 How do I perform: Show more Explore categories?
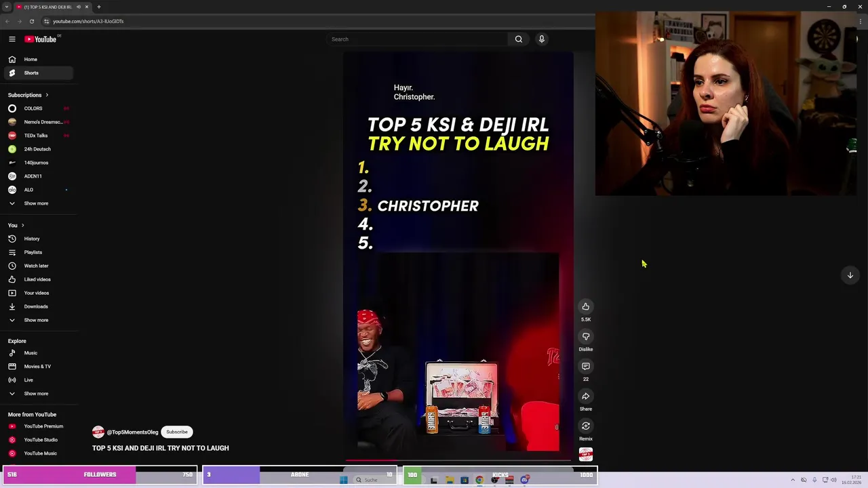coord(37,394)
